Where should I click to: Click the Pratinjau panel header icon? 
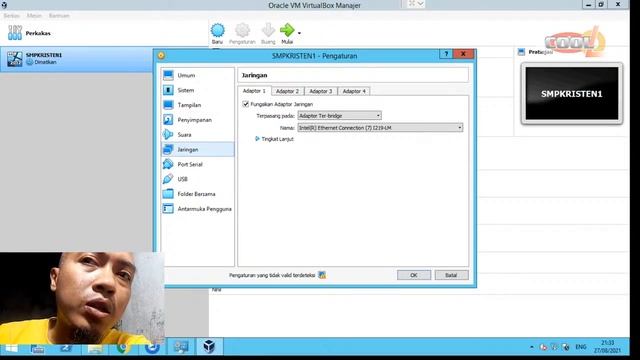point(521,52)
